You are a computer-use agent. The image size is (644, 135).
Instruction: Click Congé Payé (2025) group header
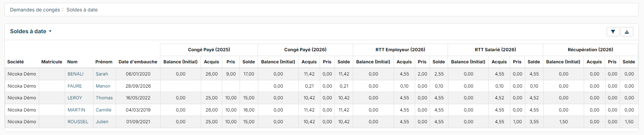pos(209,49)
